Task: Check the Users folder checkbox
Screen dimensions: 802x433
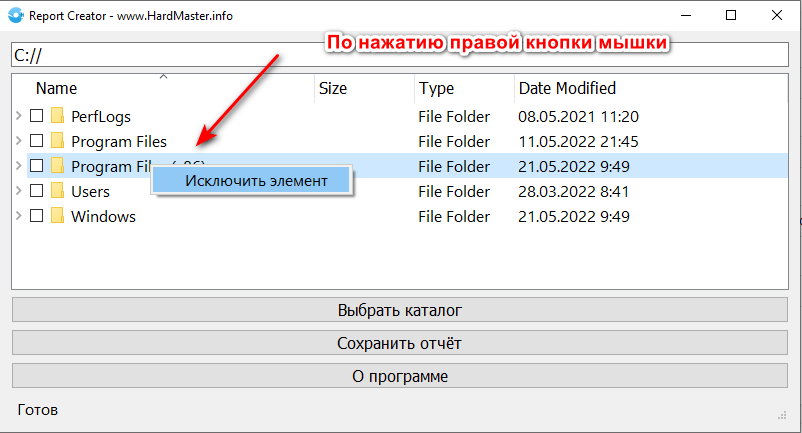Action: click(36, 191)
